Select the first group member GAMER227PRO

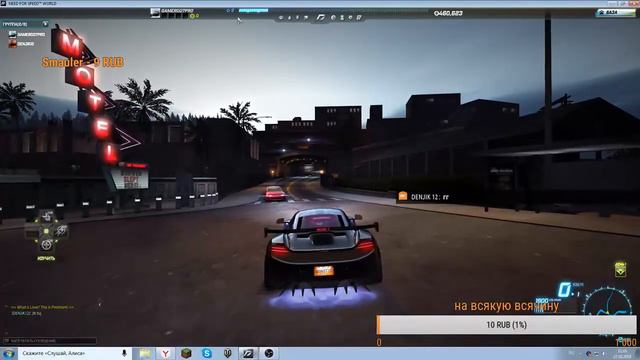(27, 35)
